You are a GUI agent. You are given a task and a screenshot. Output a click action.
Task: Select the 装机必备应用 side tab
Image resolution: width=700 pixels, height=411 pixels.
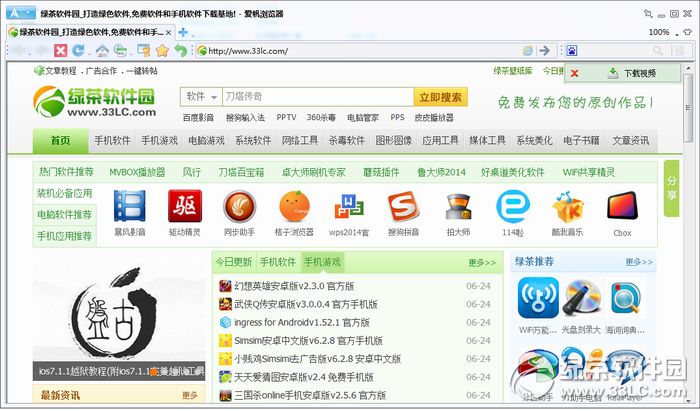pos(65,193)
